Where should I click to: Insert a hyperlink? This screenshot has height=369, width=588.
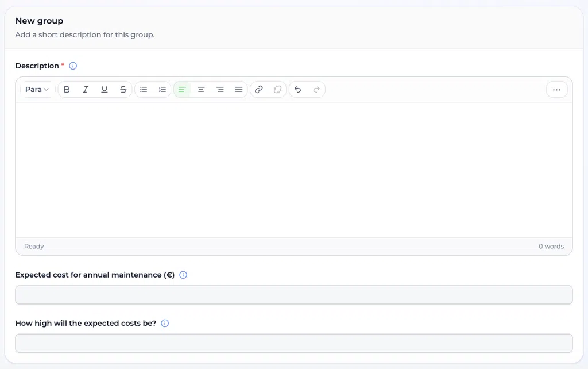259,89
